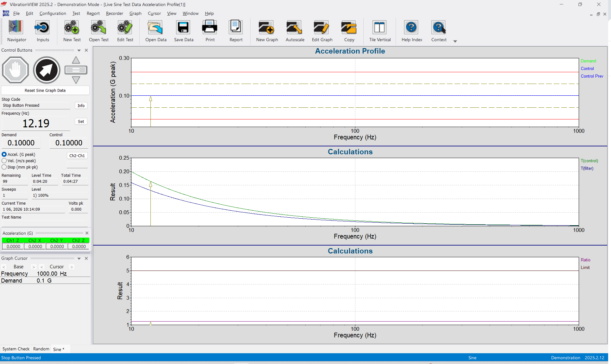The image size is (611, 364).
Task: Raise the level with the up arrow control
Action: 76,60
